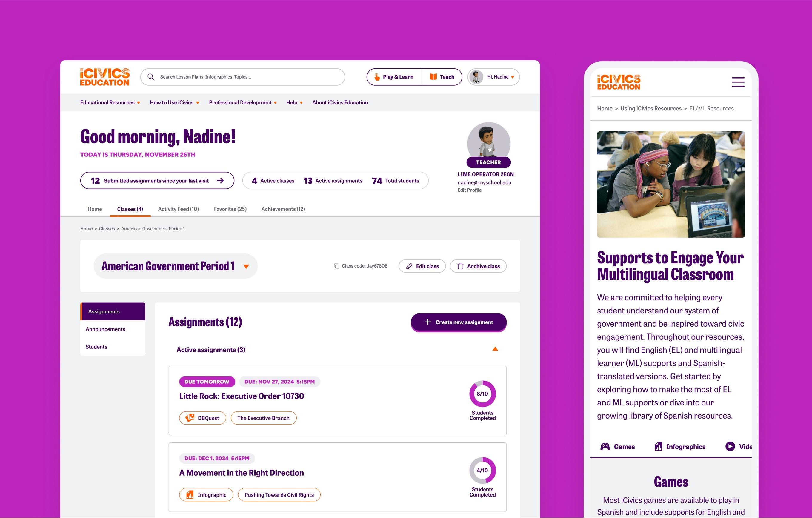Click the Create new assignment button
Viewport: 812px width, 518px height.
tap(459, 322)
